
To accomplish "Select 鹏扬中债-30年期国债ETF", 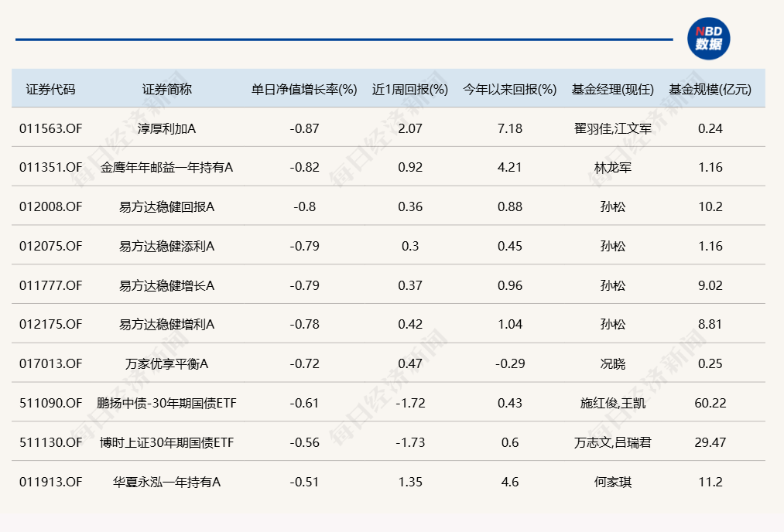I will (166, 403).
